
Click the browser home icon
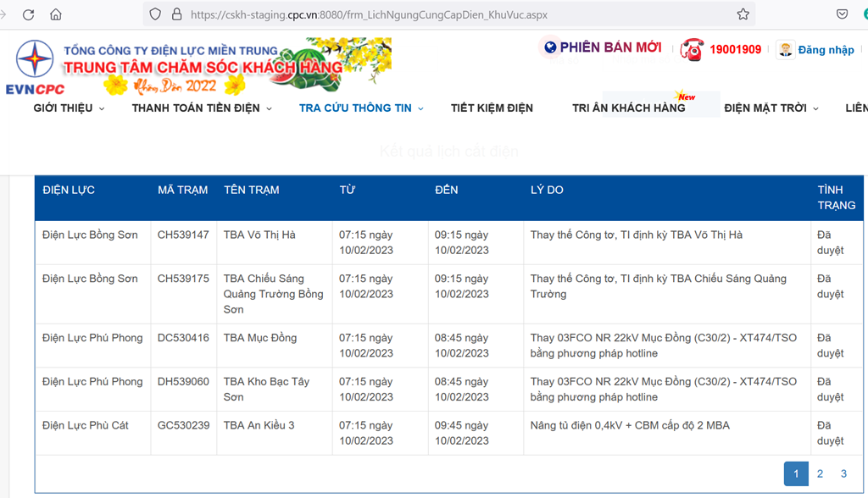pyautogui.click(x=56, y=14)
